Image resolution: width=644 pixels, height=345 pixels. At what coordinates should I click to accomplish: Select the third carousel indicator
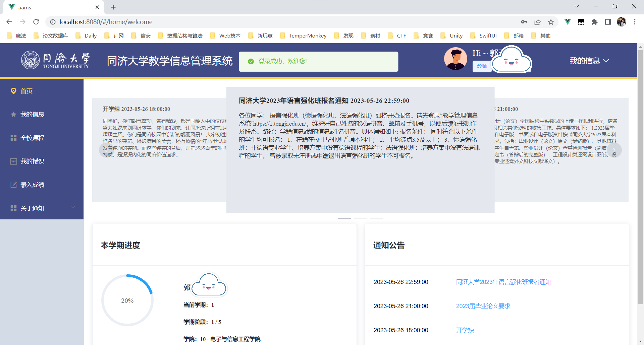click(x=376, y=218)
